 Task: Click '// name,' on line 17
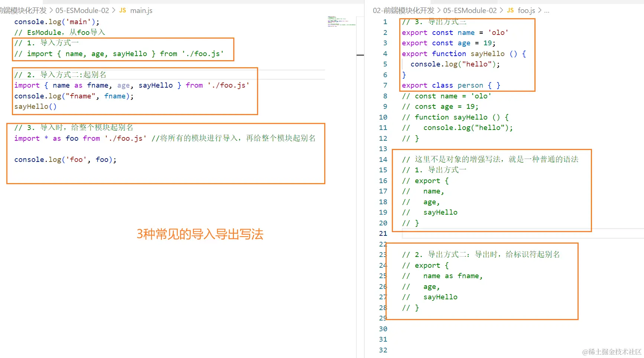(x=423, y=191)
